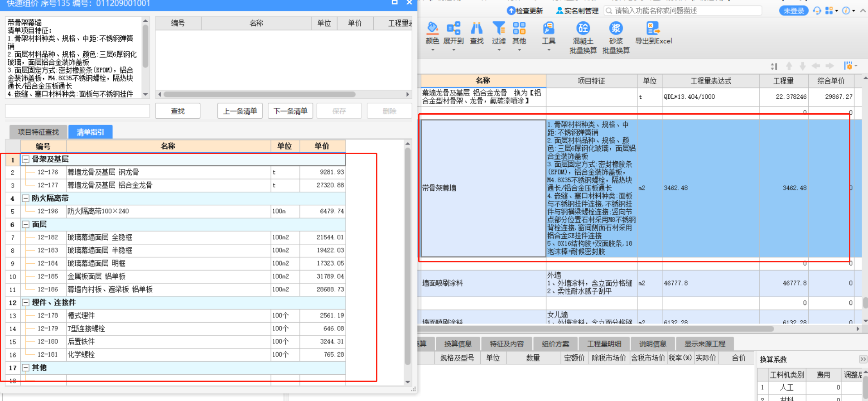
Task: Select row 12-185 金属板面层 铝单板
Action: 175,276
